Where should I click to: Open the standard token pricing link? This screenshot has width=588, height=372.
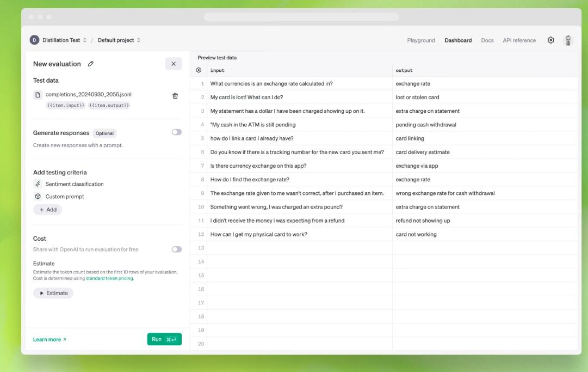click(109, 278)
